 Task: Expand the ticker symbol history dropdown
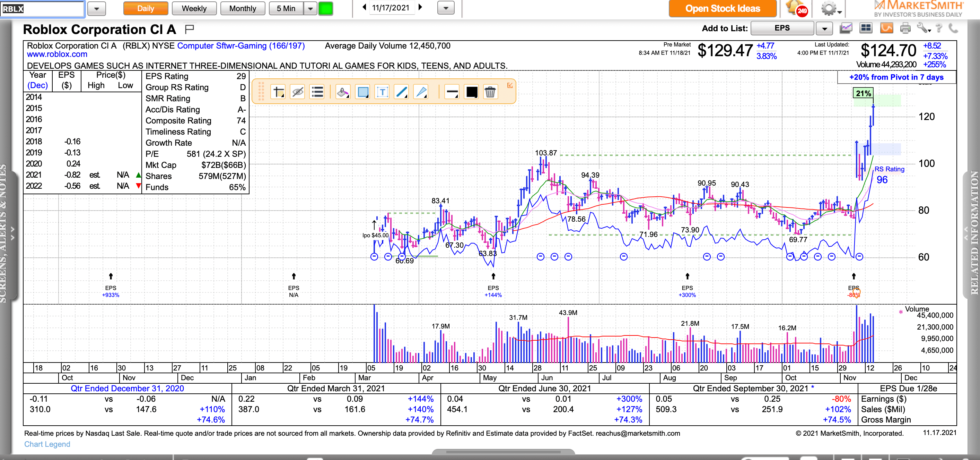(x=97, y=8)
